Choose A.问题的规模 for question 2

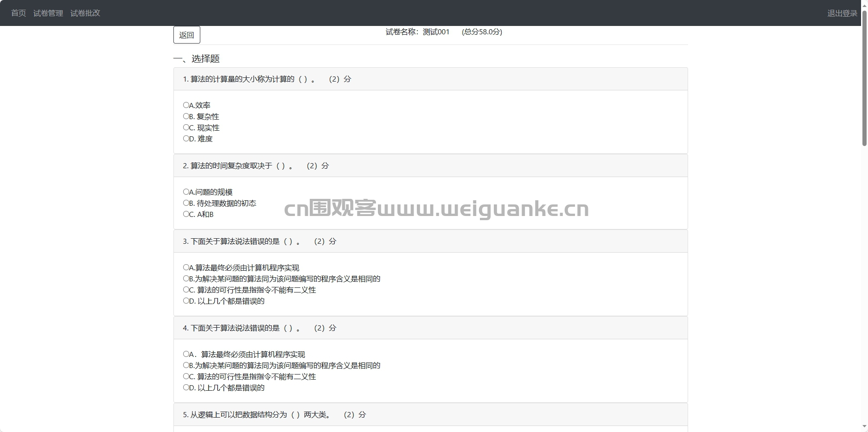186,192
